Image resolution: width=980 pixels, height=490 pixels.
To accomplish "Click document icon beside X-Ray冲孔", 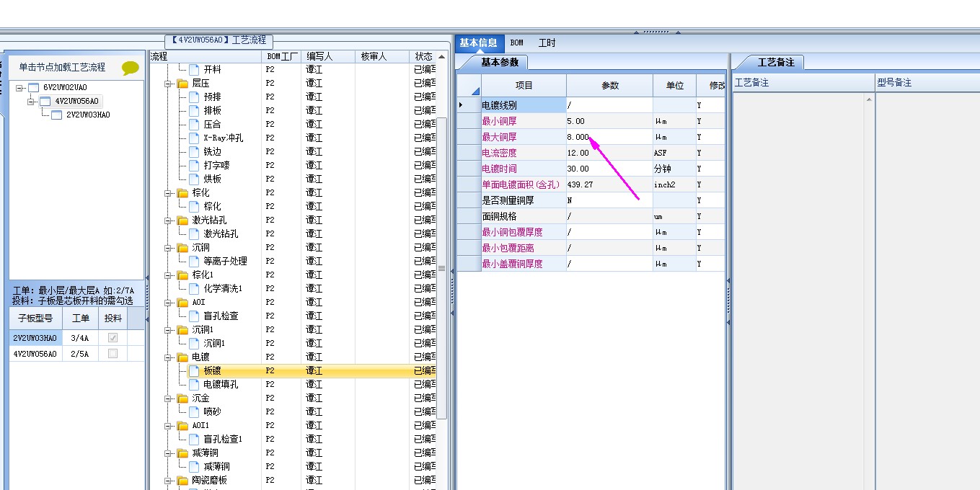I will (x=194, y=138).
